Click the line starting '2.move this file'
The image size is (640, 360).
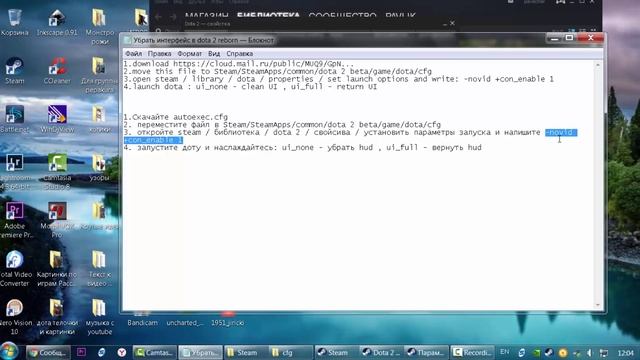(278, 71)
